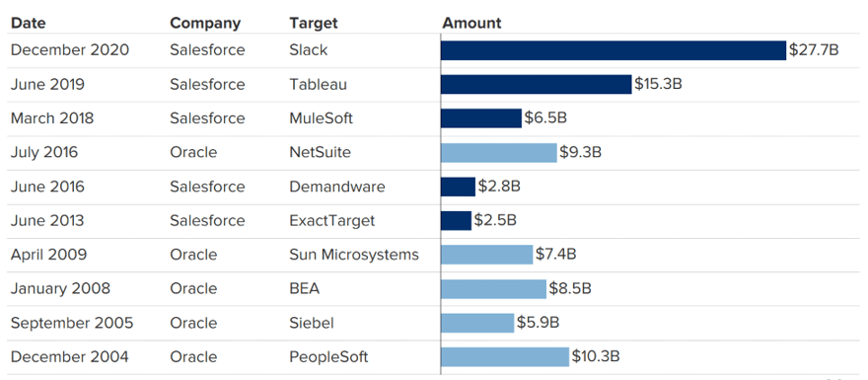Click the light blue NetSuite bar
The height and width of the screenshot is (380, 868).
[499, 153]
